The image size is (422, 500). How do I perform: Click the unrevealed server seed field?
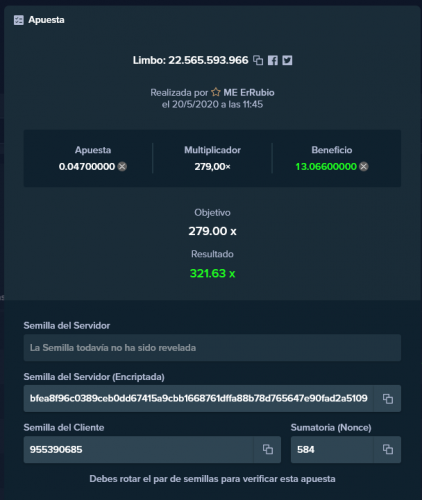212,348
